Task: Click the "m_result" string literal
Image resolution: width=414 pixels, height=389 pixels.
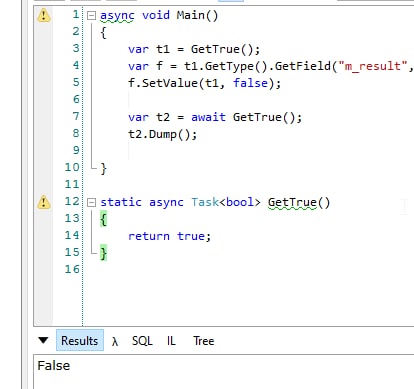Action: point(373,66)
